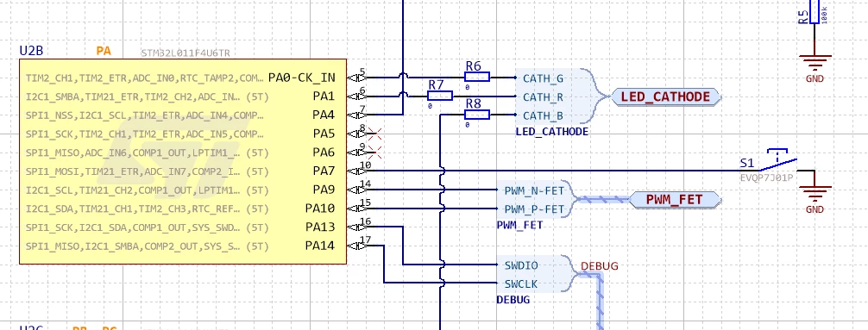Click the LED_CATHODE harness connector label below CATH_B
The height and width of the screenshot is (330, 868).
tap(552, 132)
